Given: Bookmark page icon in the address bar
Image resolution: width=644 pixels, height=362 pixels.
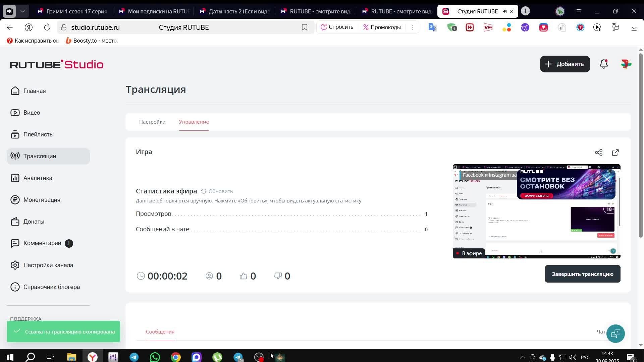Looking at the screenshot, I should 305,27.
